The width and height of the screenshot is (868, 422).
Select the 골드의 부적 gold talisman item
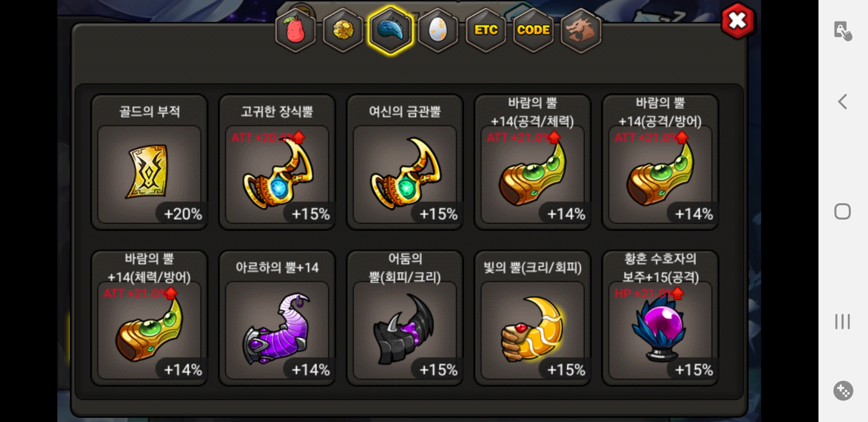tap(149, 162)
